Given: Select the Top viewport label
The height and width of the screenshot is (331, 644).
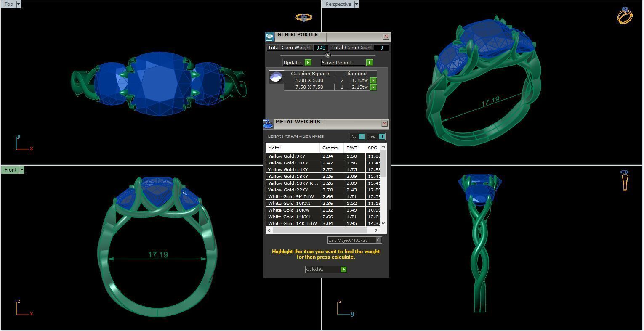Looking at the screenshot, I should pos(8,4).
